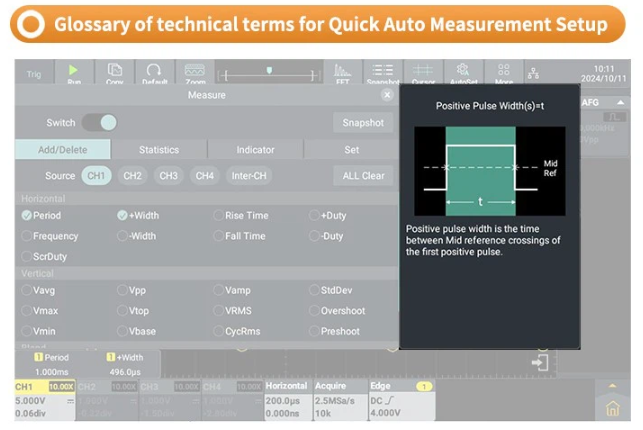Screen dimensions: 643x430
Task: Click the AutoSet icon
Action: point(463,74)
